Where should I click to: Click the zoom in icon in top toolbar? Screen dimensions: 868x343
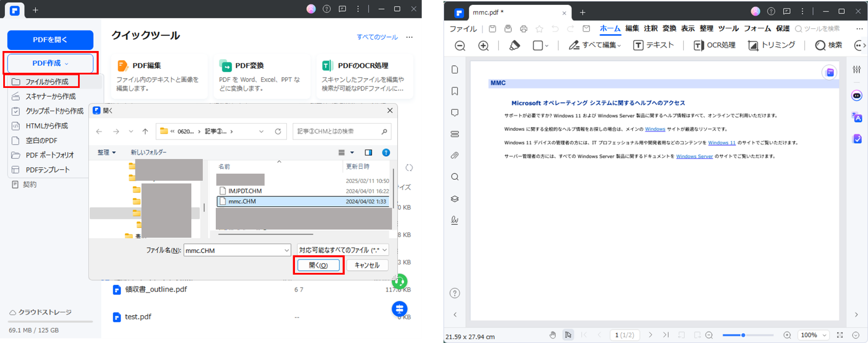[484, 46]
